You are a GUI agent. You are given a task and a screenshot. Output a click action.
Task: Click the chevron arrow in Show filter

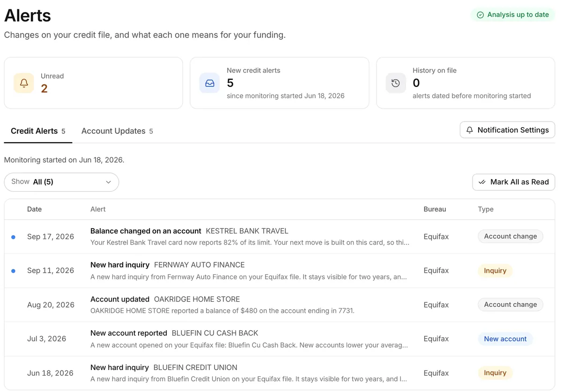pyautogui.click(x=108, y=182)
